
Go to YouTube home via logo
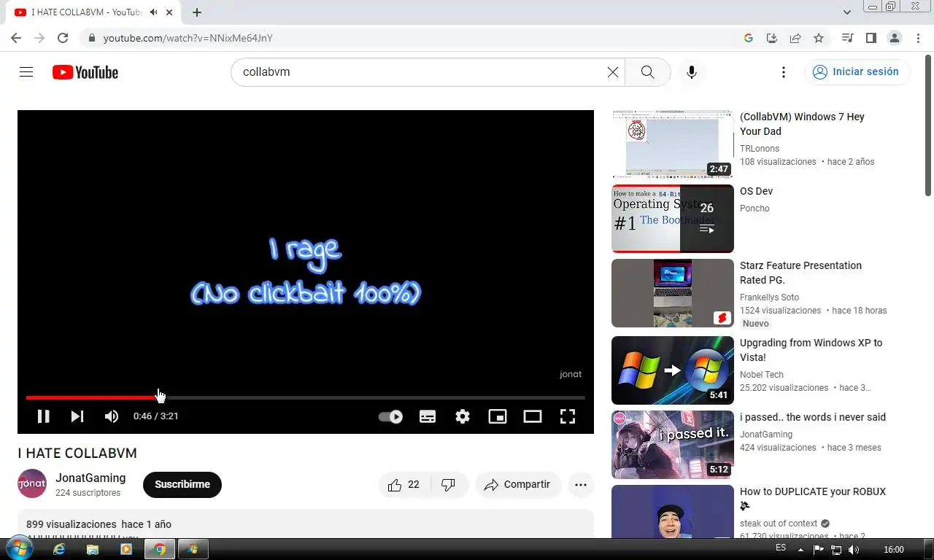85,72
